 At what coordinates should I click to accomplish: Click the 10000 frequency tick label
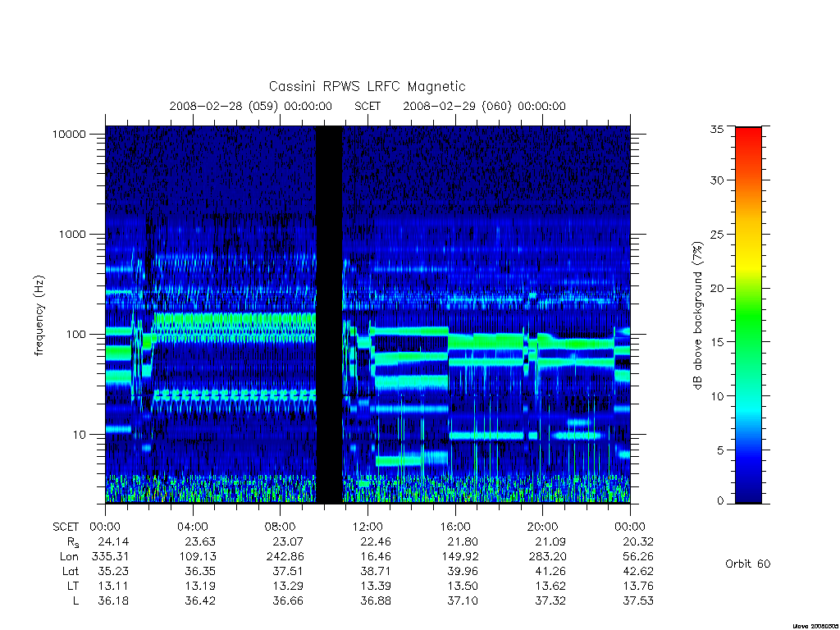point(69,134)
